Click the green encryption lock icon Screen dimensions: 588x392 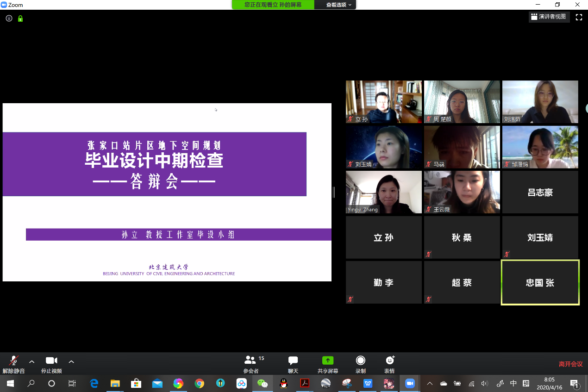(20, 19)
